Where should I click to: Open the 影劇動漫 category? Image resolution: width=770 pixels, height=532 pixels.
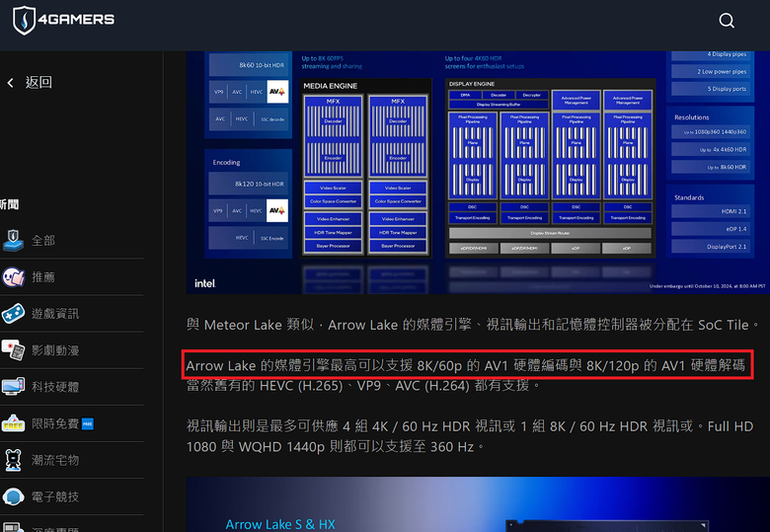point(55,350)
